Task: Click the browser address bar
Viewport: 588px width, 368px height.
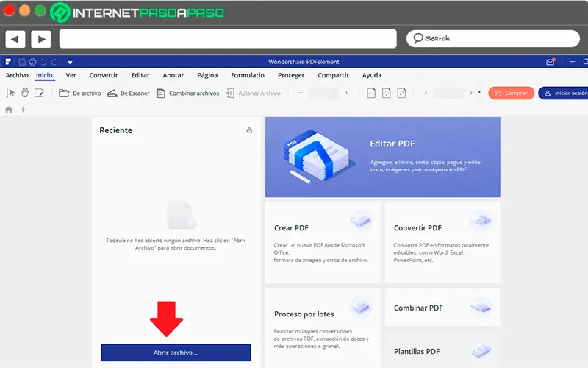Action: (x=228, y=39)
